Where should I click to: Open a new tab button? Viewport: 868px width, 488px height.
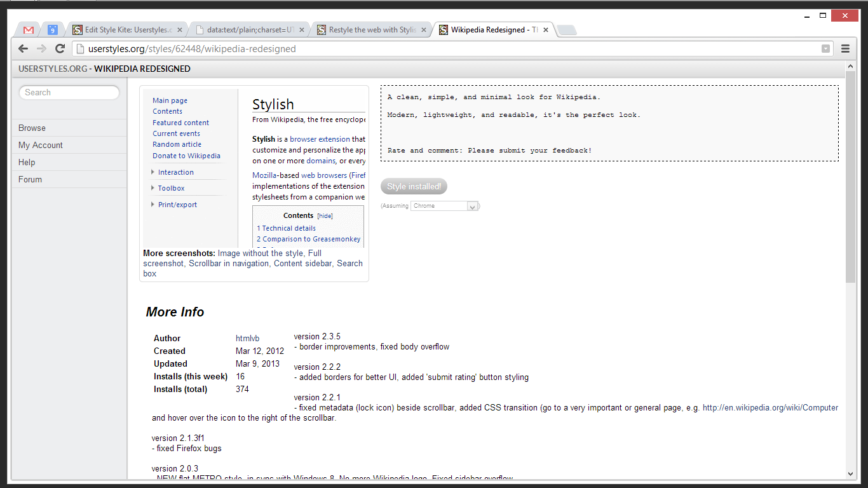click(566, 30)
